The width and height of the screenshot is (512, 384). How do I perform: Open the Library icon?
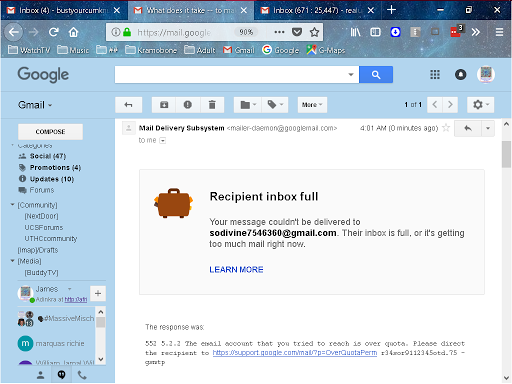[356, 32]
